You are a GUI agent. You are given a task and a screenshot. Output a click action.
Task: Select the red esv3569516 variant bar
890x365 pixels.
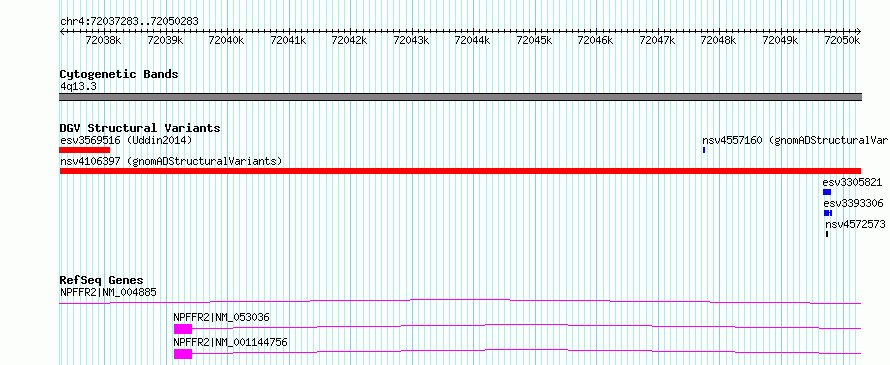(85, 150)
